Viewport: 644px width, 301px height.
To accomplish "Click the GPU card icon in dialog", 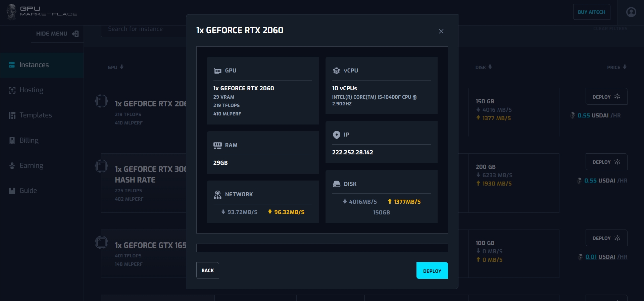I will tap(217, 71).
